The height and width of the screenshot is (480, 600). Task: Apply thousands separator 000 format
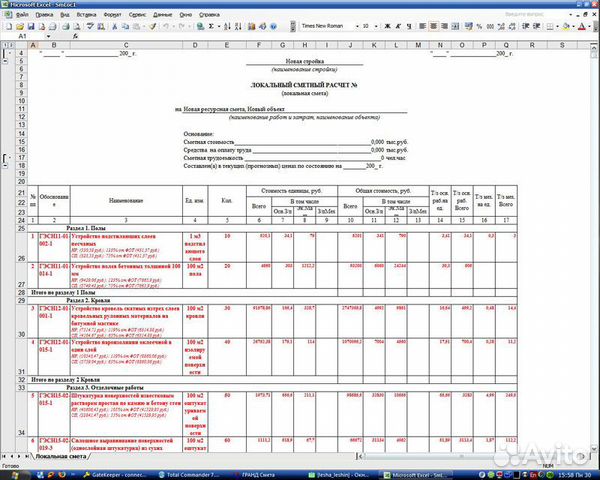(490, 26)
